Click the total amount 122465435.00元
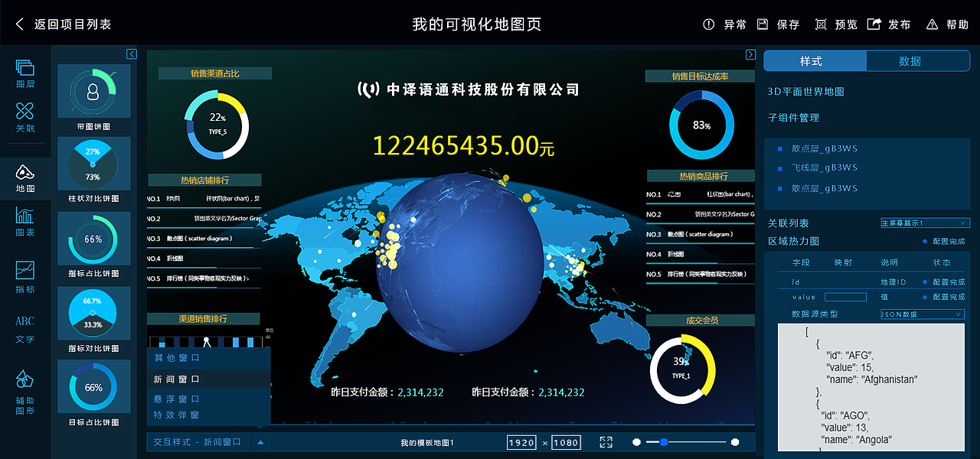Screen dimensions: 980x459 464,145
